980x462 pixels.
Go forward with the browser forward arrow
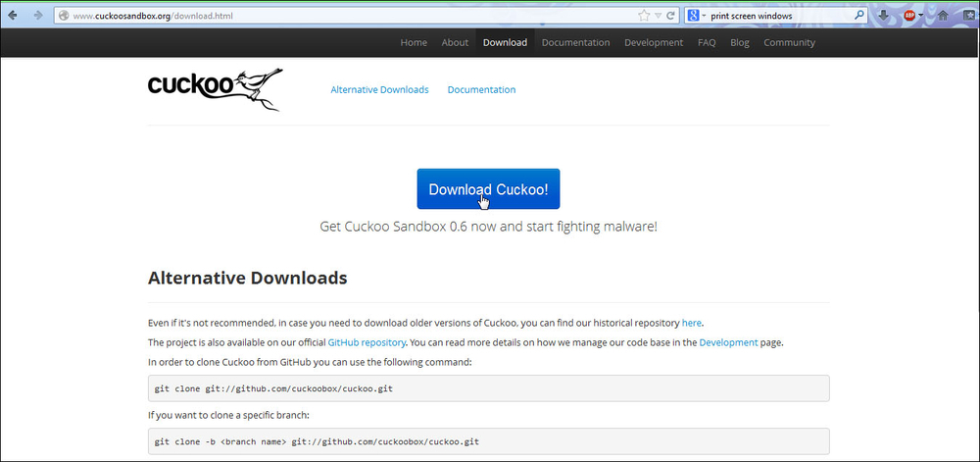click(39, 16)
